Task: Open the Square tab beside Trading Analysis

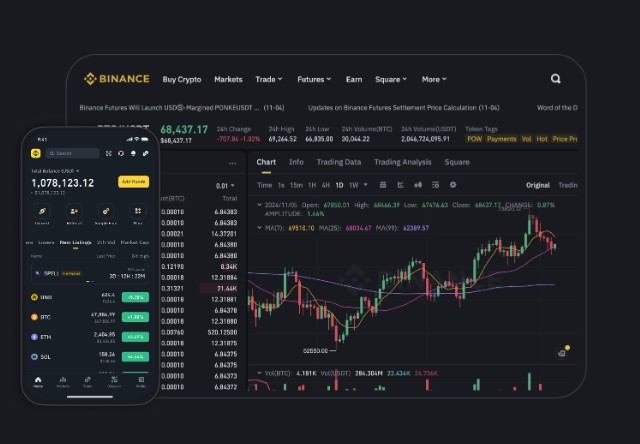Action: (457, 162)
